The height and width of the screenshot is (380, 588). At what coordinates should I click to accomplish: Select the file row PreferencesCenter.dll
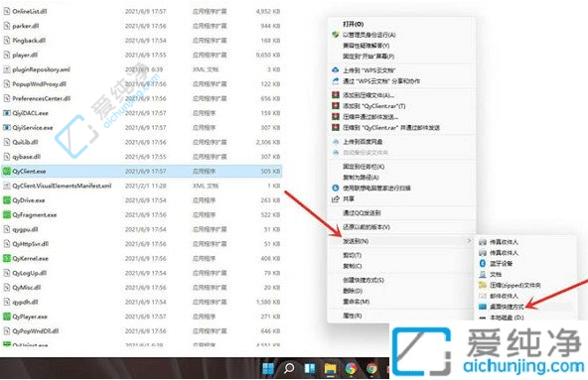[142, 98]
